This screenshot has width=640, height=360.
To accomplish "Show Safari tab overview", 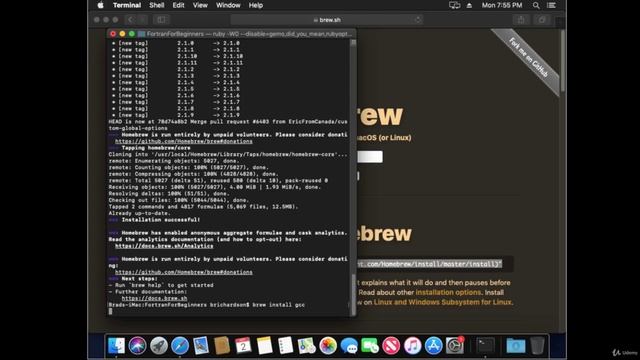I will 542,20.
